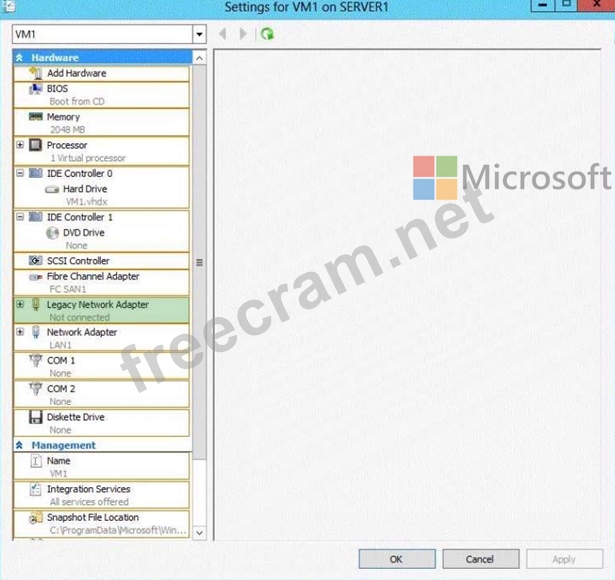615x580 pixels.
Task: Open the VM1 virtual machine dropdown
Action: pyautogui.click(x=199, y=35)
